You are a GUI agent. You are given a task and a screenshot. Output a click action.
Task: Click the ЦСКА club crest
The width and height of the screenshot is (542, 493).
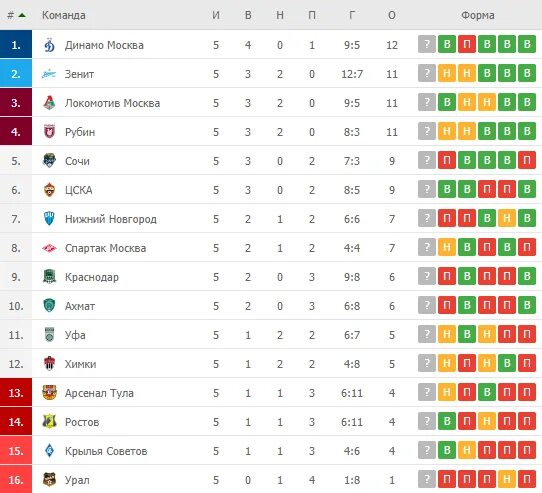point(49,190)
